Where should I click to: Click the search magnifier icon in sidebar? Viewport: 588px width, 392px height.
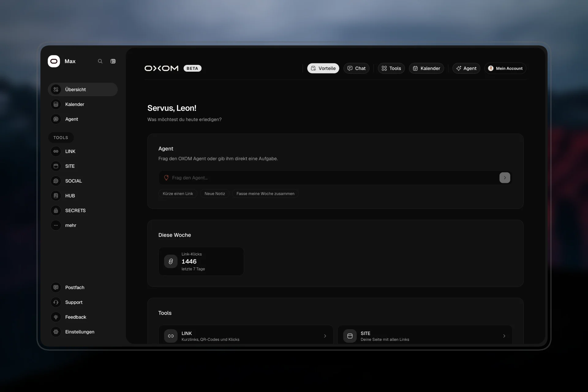click(100, 61)
